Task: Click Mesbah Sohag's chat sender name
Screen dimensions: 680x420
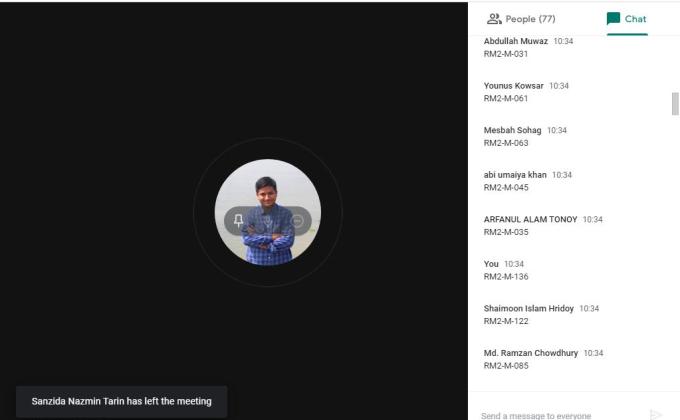Action: (x=512, y=130)
